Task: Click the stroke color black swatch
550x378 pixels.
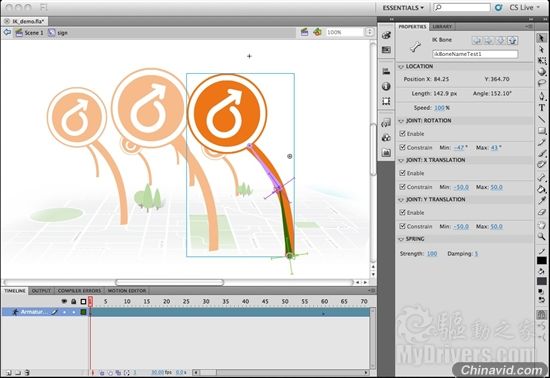Action: 542,261
